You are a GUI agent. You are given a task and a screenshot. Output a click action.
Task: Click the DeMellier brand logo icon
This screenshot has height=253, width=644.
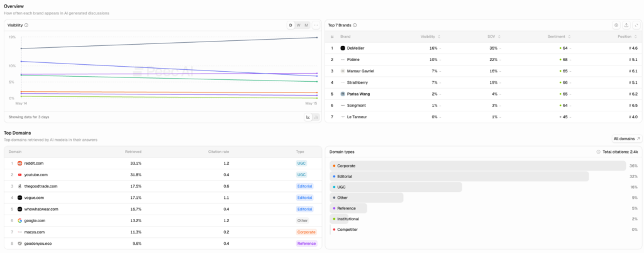tap(343, 48)
